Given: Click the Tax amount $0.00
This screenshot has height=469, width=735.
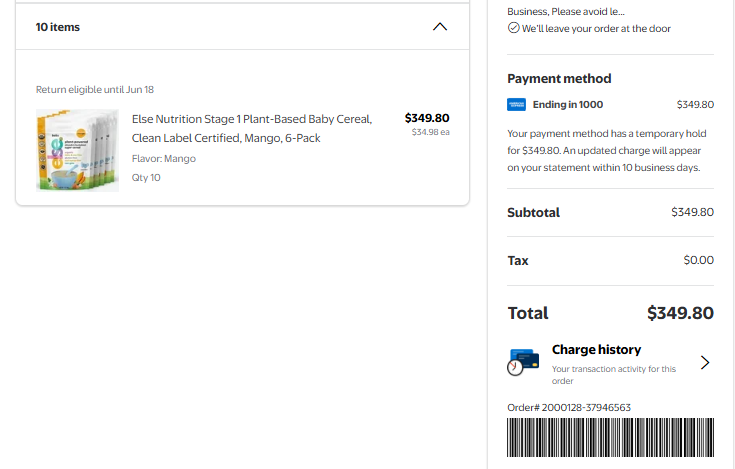Looking at the screenshot, I should pyautogui.click(x=698, y=260).
